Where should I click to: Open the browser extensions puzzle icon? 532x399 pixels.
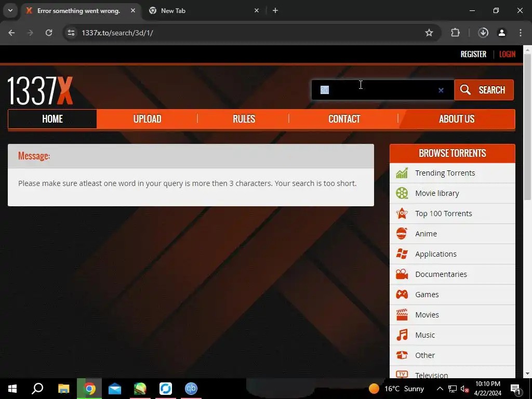point(455,33)
